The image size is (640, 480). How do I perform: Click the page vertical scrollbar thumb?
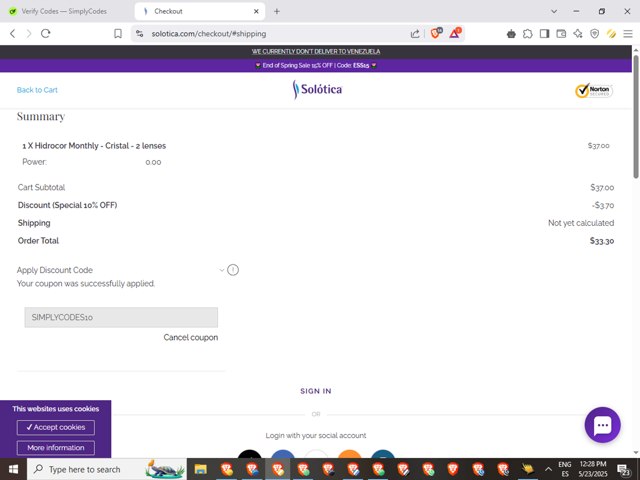(x=636, y=116)
